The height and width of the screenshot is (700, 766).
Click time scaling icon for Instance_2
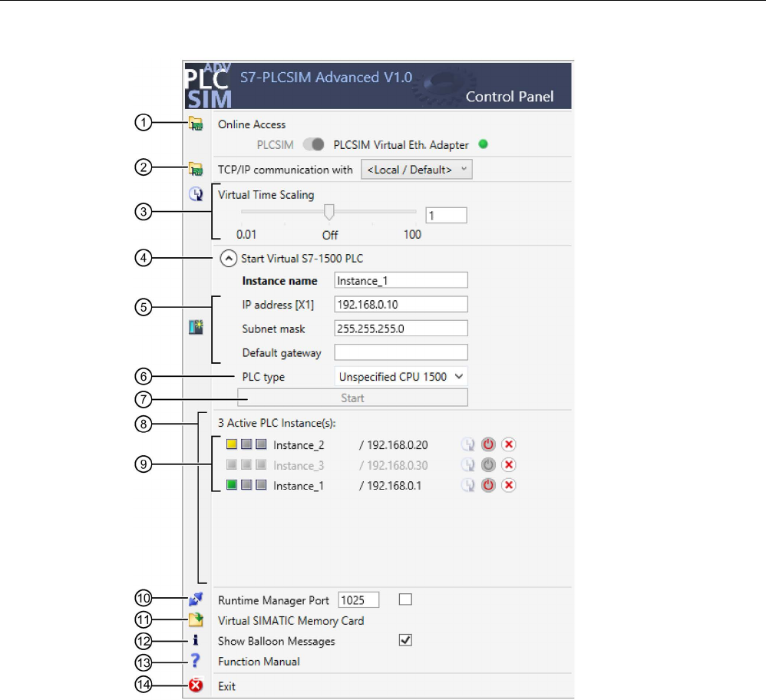pyautogui.click(x=468, y=444)
